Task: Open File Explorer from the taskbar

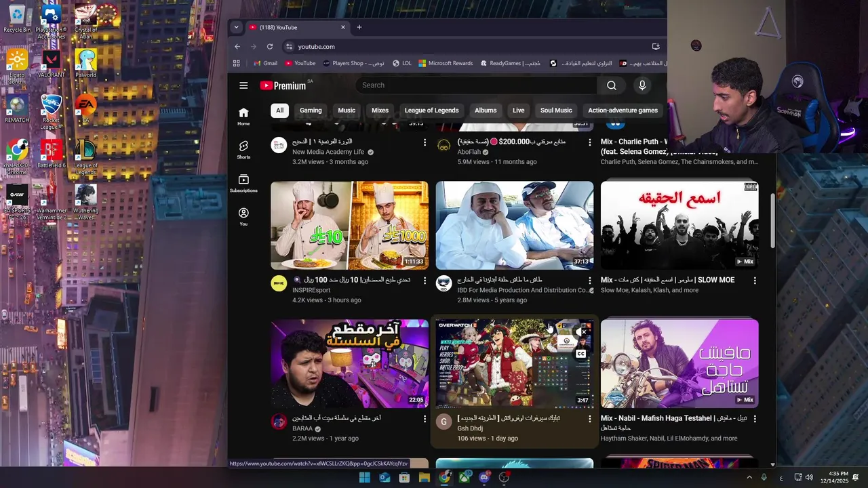Action: tap(425, 477)
